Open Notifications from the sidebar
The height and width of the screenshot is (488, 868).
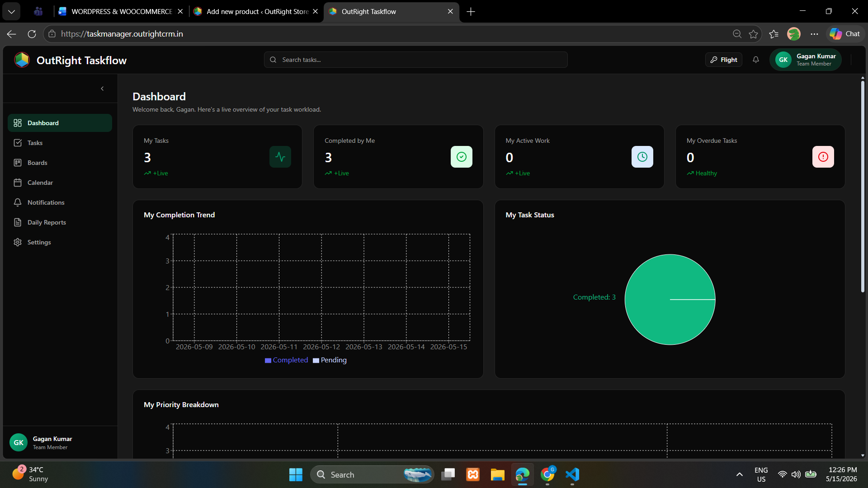pyautogui.click(x=60, y=202)
